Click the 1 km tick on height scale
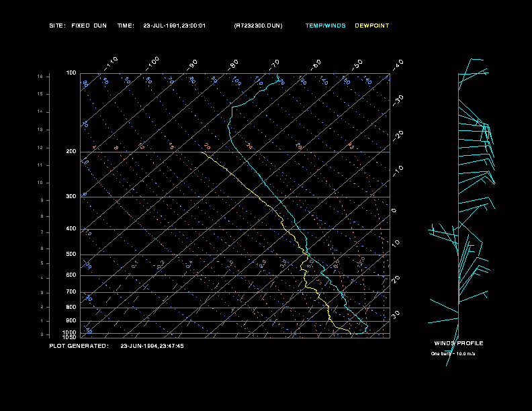The image size is (532, 411). 42,321
